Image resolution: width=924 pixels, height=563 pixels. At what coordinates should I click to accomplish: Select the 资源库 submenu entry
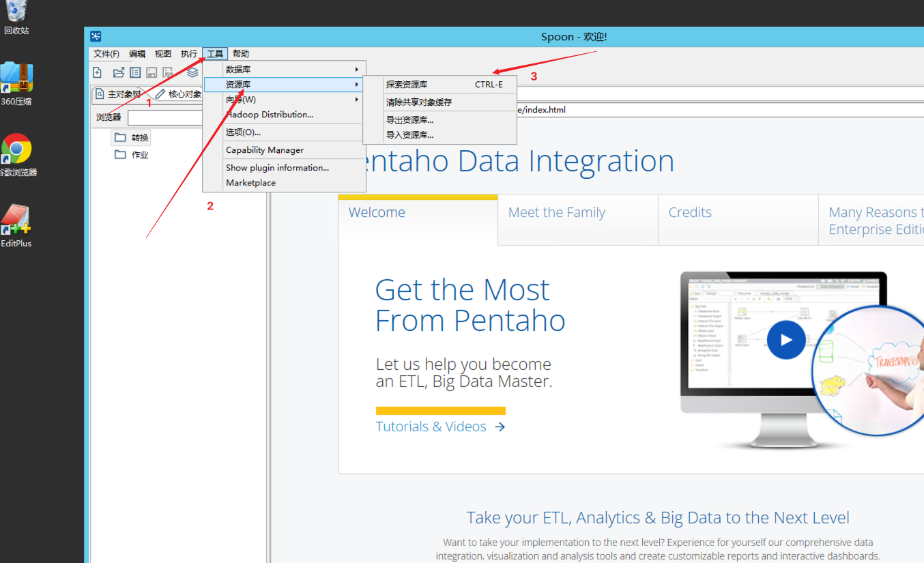tap(284, 85)
